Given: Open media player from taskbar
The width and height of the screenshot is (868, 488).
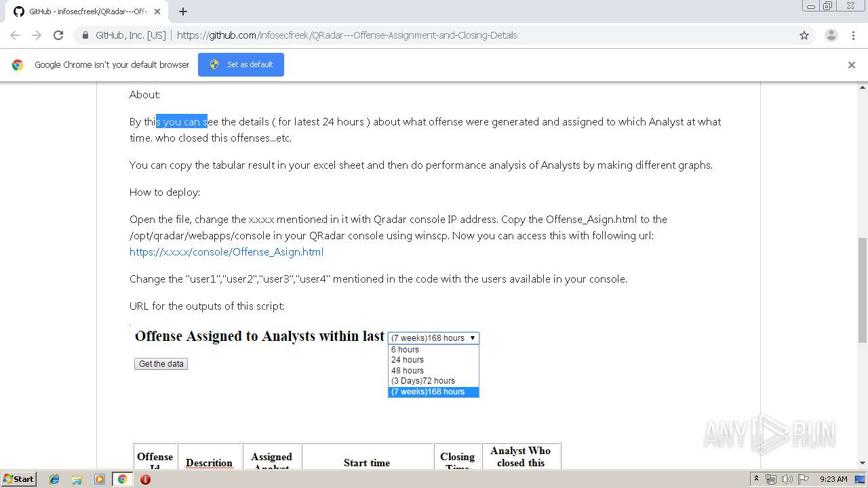Looking at the screenshot, I should click(100, 479).
